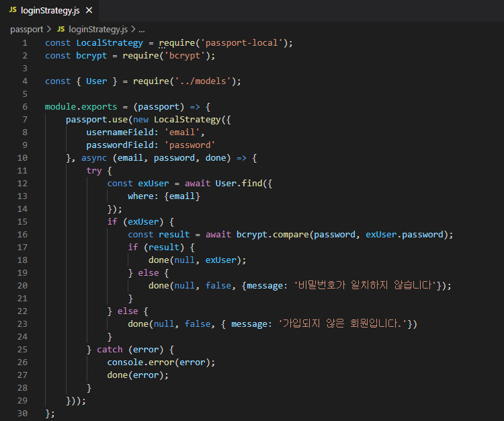Click the '../models' string on line 4

(203, 81)
